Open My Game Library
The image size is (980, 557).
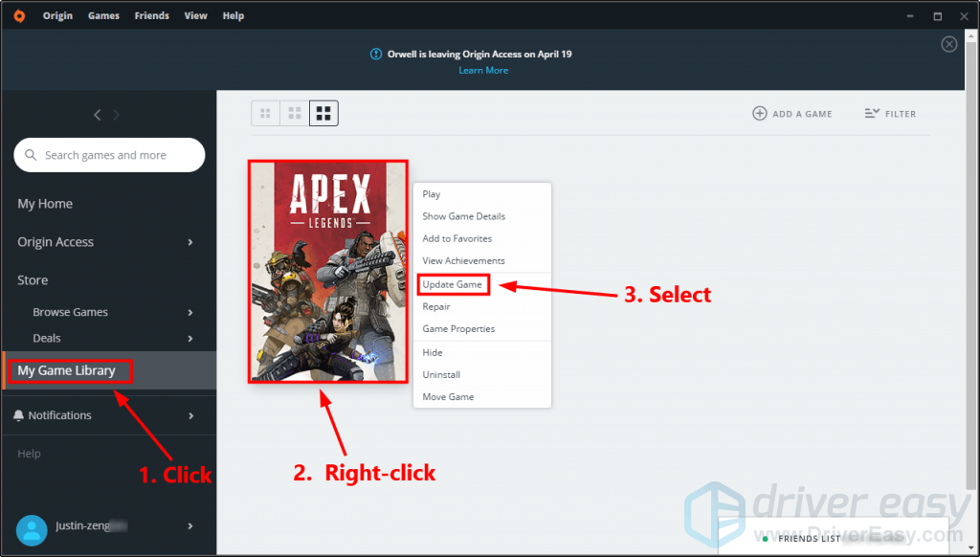pyautogui.click(x=67, y=370)
